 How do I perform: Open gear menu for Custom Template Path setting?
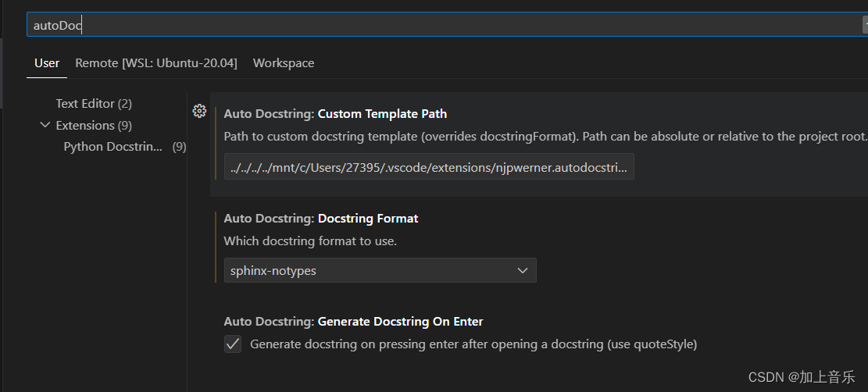click(x=199, y=112)
